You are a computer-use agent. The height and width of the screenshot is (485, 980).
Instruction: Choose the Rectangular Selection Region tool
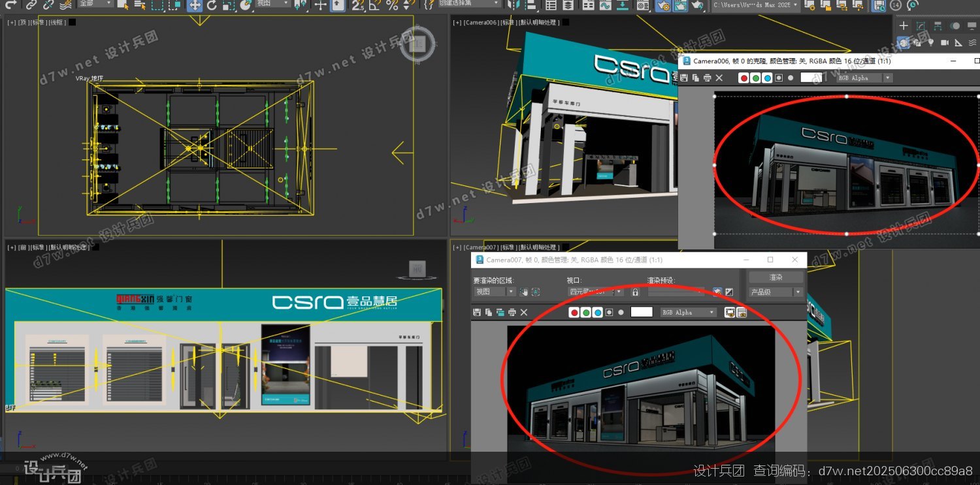pyautogui.click(x=157, y=5)
